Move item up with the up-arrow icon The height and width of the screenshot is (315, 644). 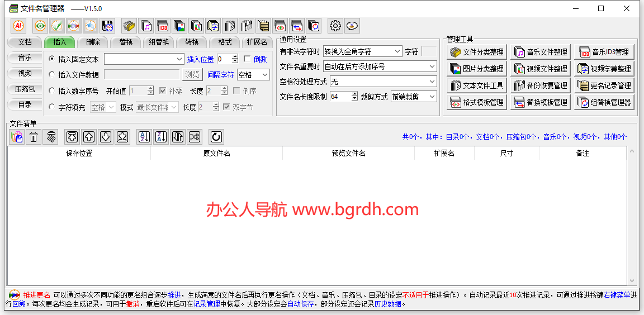pyautogui.click(x=89, y=137)
